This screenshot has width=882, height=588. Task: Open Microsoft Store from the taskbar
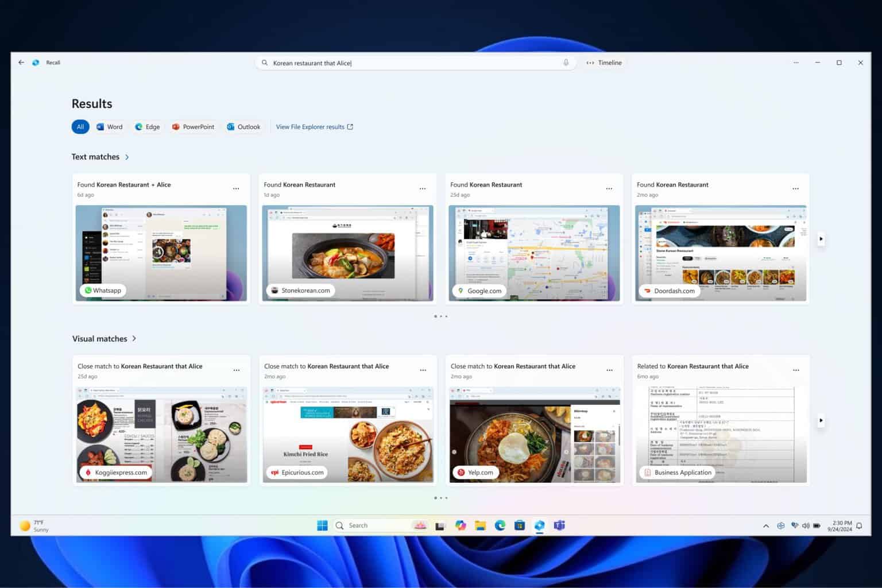point(520,525)
